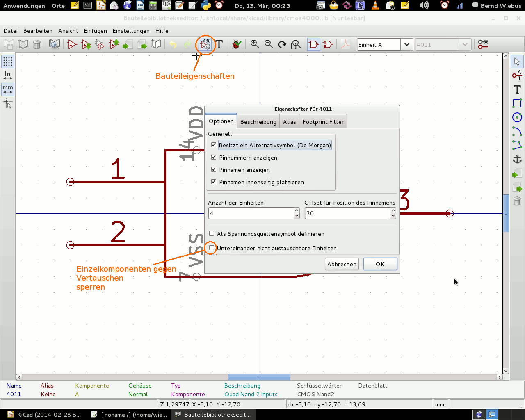Toggle grid visibility in left toolbar
Image resolution: width=525 pixels, height=420 pixels.
click(x=8, y=62)
